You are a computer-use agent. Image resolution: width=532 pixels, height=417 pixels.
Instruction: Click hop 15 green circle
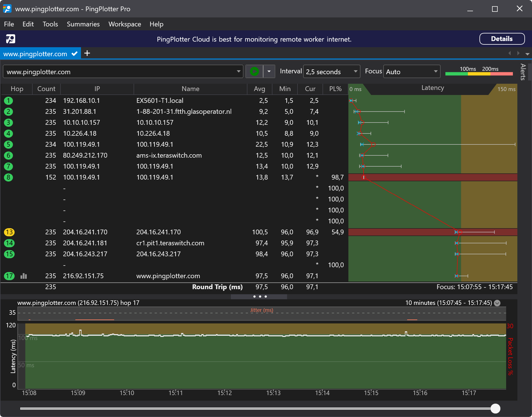(9, 254)
